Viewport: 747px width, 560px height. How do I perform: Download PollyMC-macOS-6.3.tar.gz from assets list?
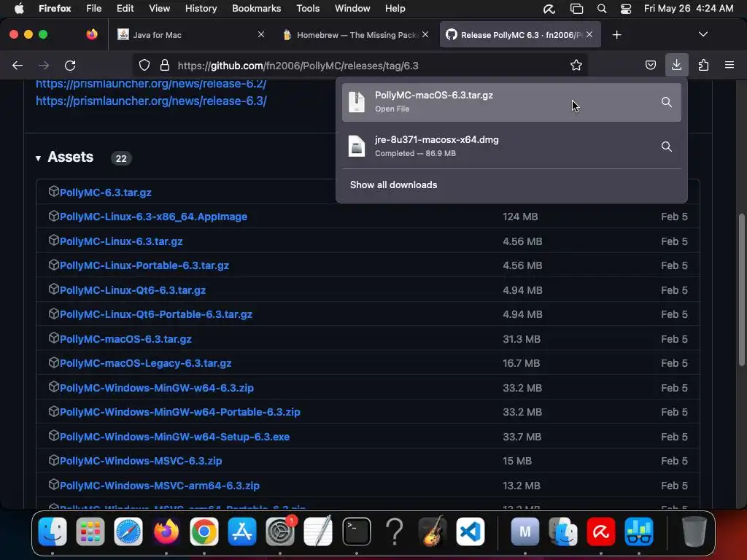tap(125, 339)
